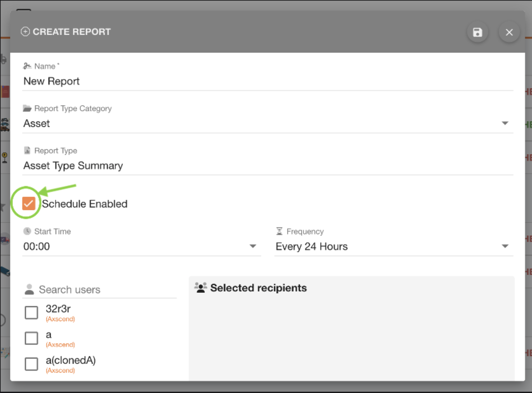Click the folder icon above Report Type Category
The height and width of the screenshot is (393, 532).
[x=27, y=108]
